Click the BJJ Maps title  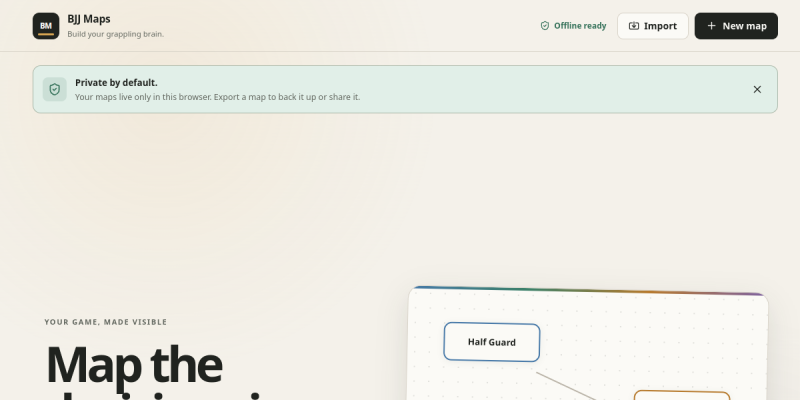pyautogui.click(x=89, y=19)
